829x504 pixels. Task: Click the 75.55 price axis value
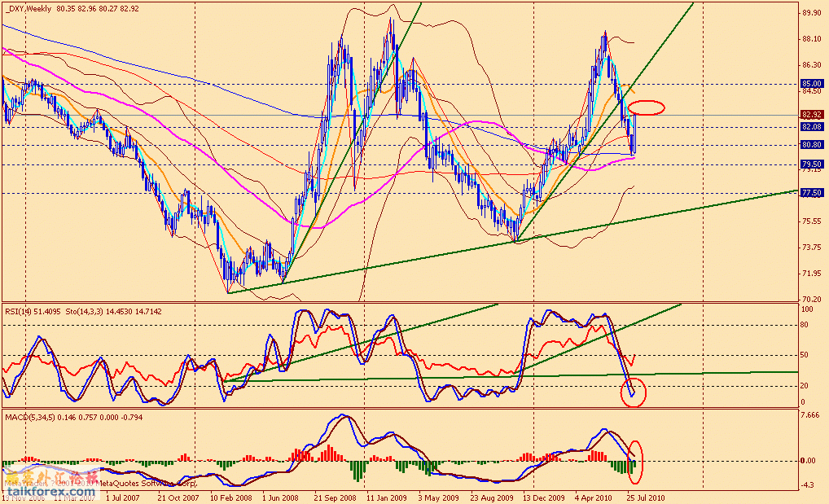pyautogui.click(x=812, y=221)
